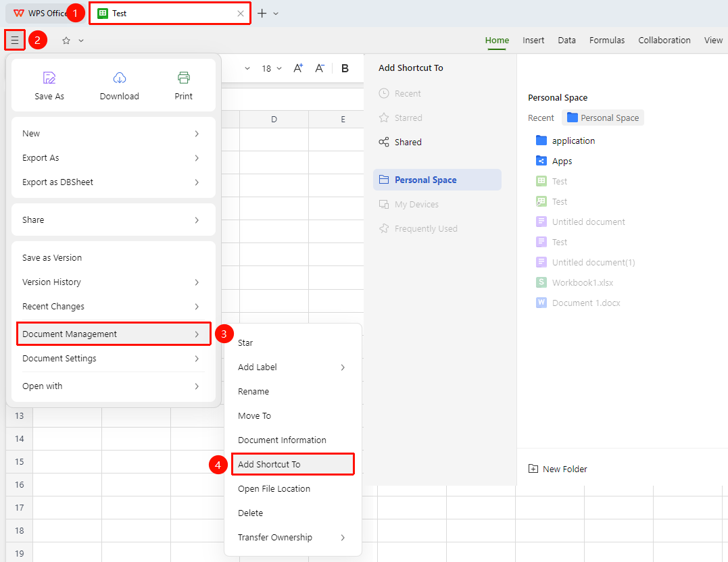
Task: Open the hamburger main menu
Action: pos(15,41)
